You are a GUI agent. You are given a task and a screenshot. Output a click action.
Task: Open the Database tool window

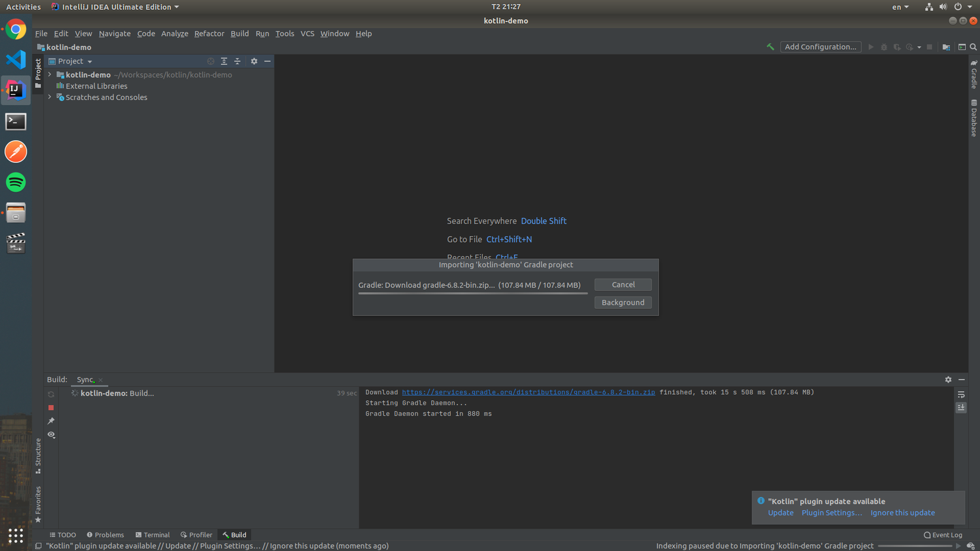point(974,118)
